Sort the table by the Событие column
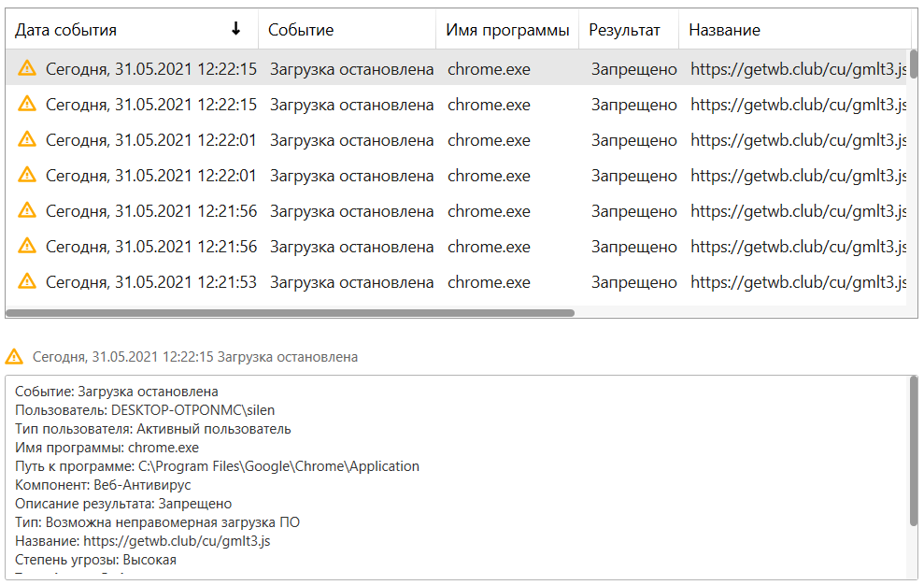The width and height of the screenshot is (924, 585). (301, 30)
